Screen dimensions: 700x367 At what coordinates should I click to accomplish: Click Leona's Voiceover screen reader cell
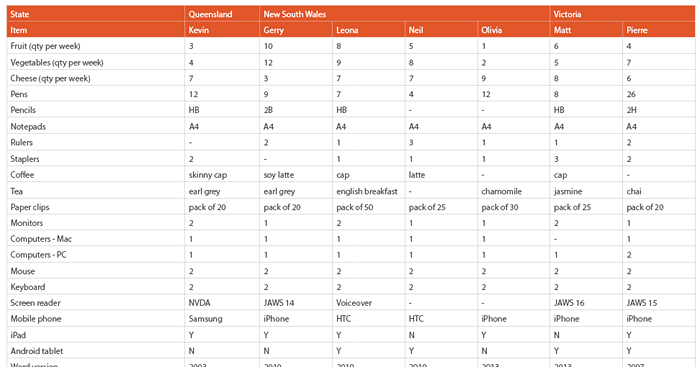click(369, 303)
